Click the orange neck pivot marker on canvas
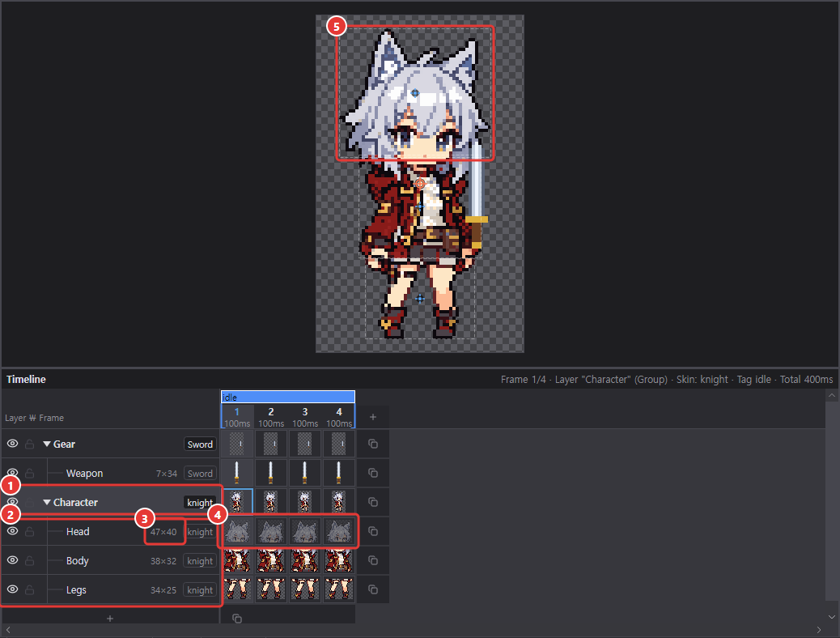The image size is (840, 638). (420, 184)
